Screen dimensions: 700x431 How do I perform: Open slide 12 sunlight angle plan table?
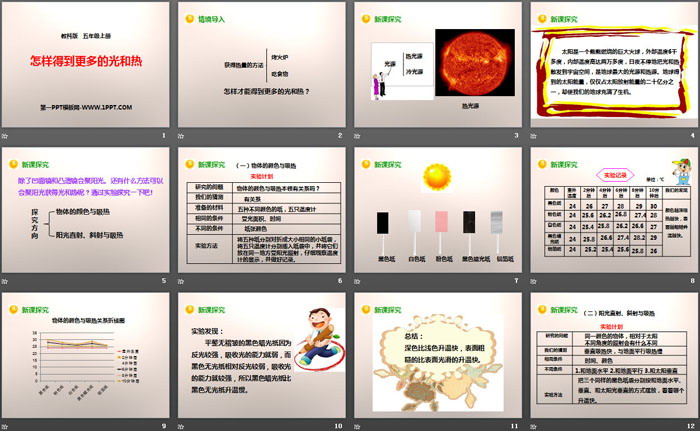[x=614, y=356]
